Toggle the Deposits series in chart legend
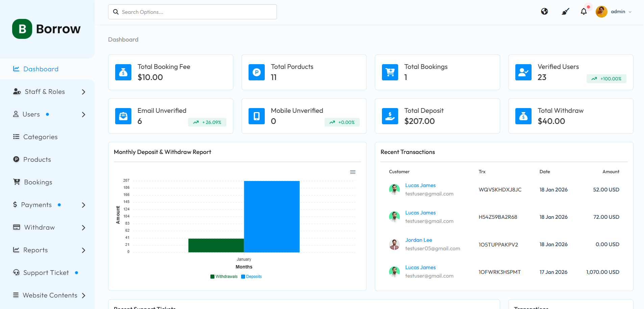 tap(252, 277)
